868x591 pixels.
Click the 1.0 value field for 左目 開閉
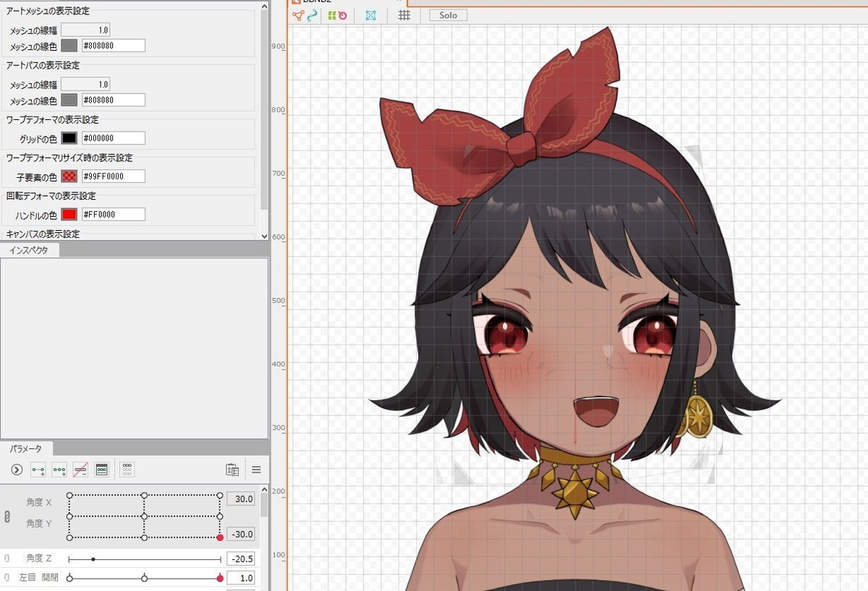click(241, 578)
